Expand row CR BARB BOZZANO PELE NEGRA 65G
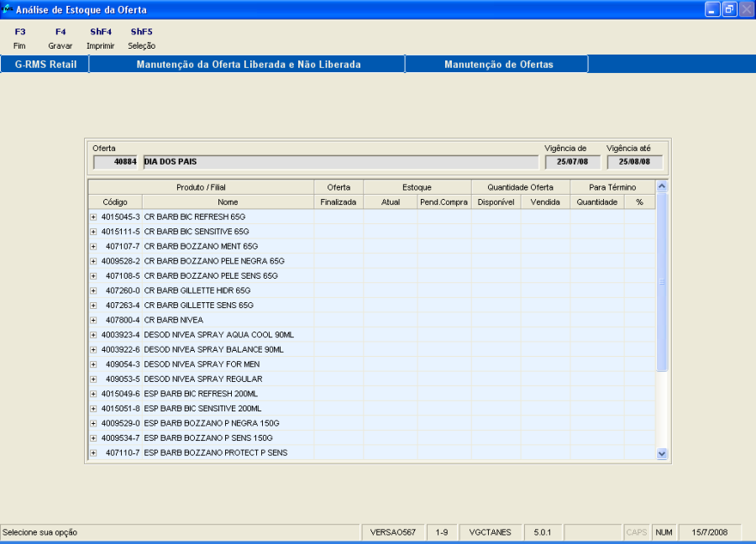The height and width of the screenshot is (544, 756). (93, 261)
